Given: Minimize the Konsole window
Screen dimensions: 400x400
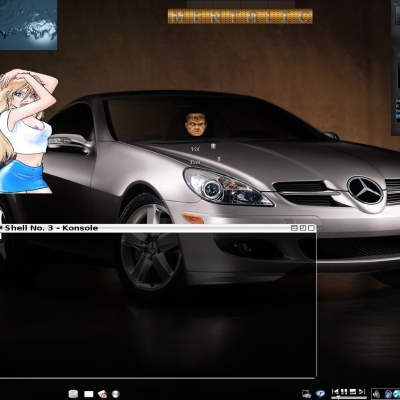Looking at the screenshot, I should (294, 228).
